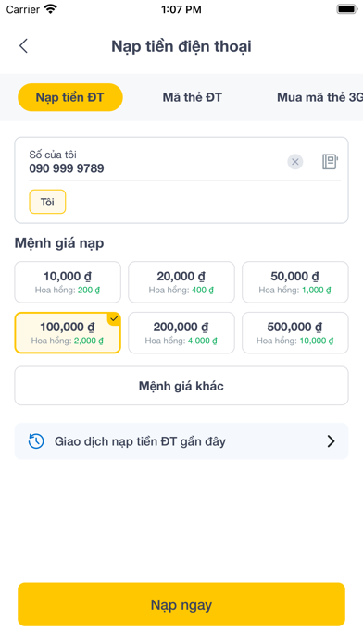Image resolution: width=363 pixels, height=644 pixels.
Task: Open recent top-up transactions chevron arrow
Action: 331,441
